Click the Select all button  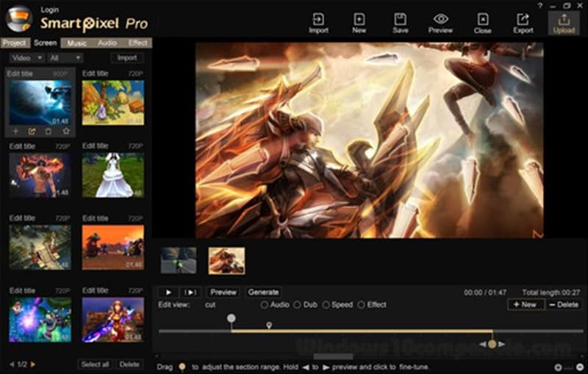click(95, 364)
